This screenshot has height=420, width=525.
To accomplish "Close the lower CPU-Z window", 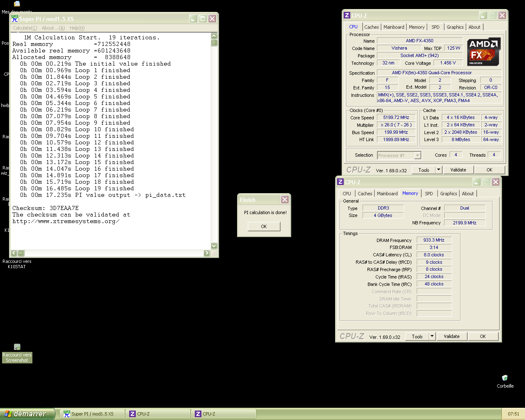I will (495, 182).
